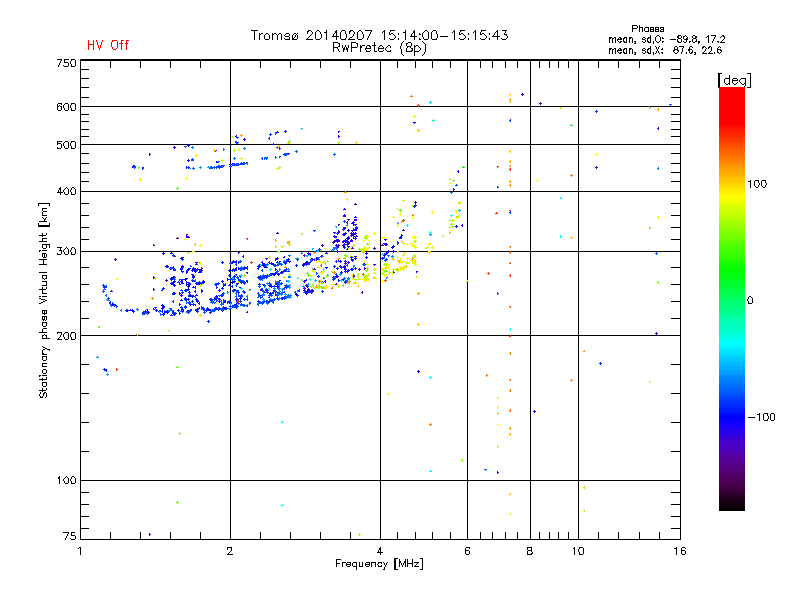Select the title 'Tromsø 20140207 15:14:00-15:15:43'
Image resolution: width=800 pixels, height=600 pixels.
[x=379, y=35]
